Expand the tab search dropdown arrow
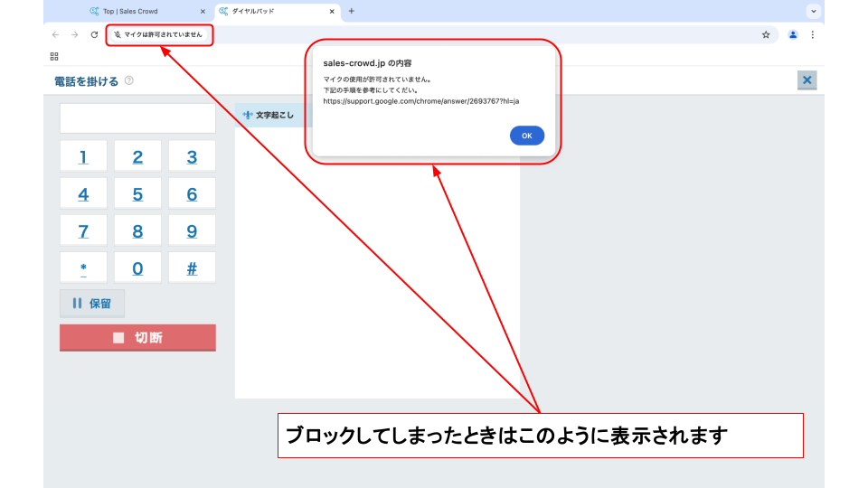 [814, 11]
